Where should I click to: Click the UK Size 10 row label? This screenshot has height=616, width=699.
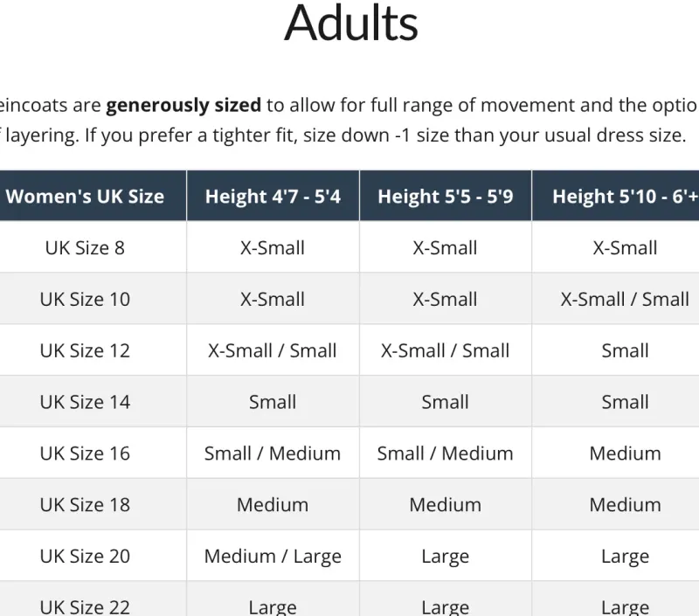(x=85, y=300)
